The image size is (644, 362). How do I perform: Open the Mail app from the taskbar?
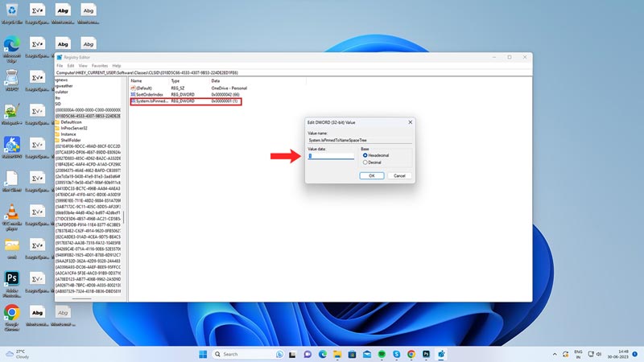coord(367,354)
